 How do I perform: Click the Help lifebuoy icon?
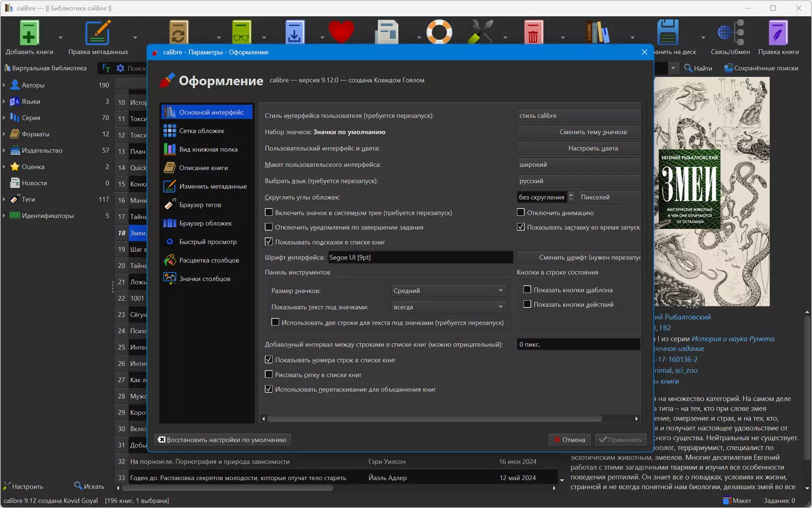(439, 33)
